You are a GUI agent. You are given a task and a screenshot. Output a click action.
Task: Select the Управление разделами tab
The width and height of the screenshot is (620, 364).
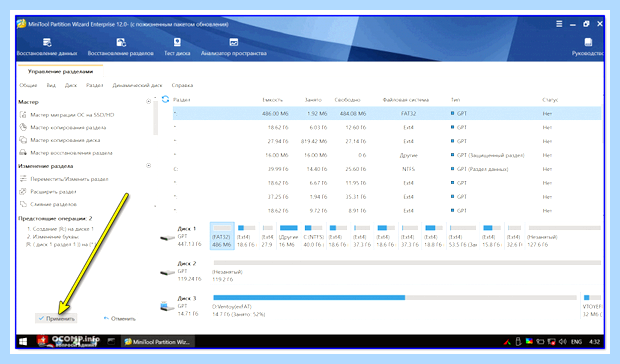pos(60,72)
